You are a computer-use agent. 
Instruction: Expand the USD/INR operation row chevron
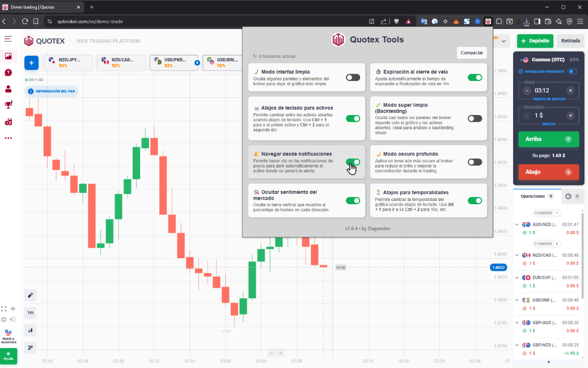pyautogui.click(x=517, y=300)
